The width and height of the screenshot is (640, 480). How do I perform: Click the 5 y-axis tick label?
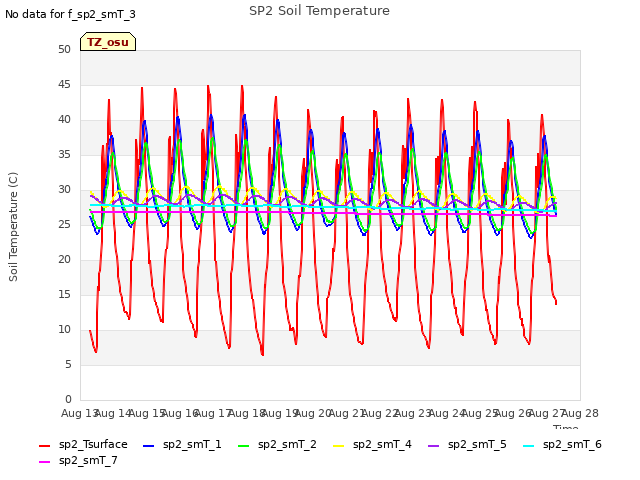(68, 364)
